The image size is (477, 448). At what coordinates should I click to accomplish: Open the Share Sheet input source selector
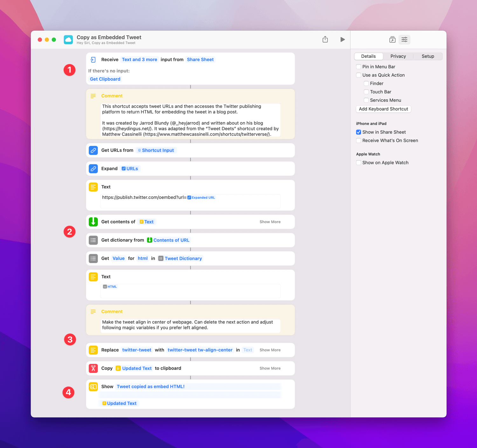tap(200, 60)
